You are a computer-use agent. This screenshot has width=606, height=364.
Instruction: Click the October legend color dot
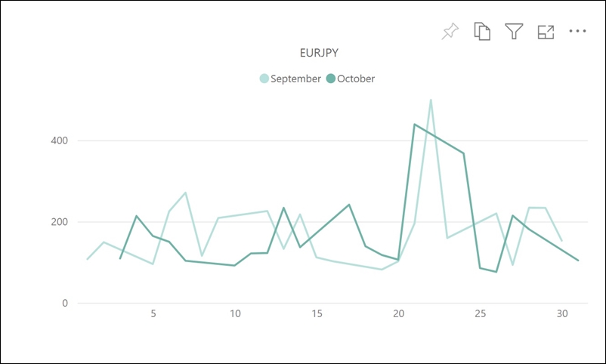click(330, 79)
